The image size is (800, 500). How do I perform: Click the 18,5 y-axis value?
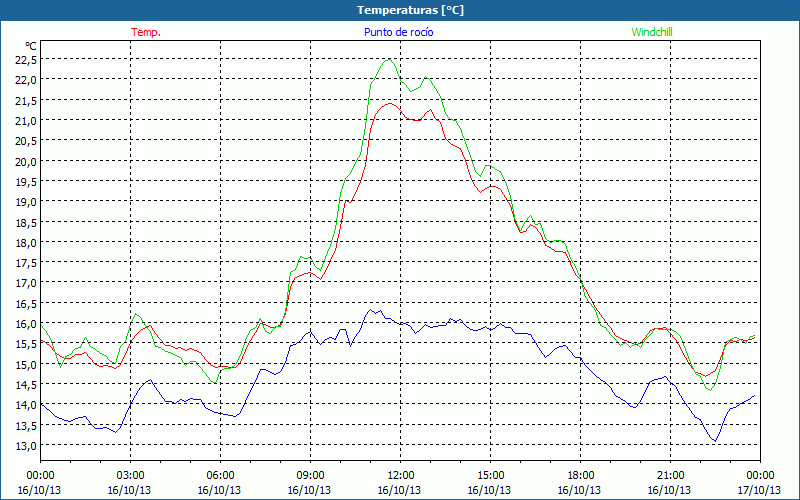tap(27, 222)
